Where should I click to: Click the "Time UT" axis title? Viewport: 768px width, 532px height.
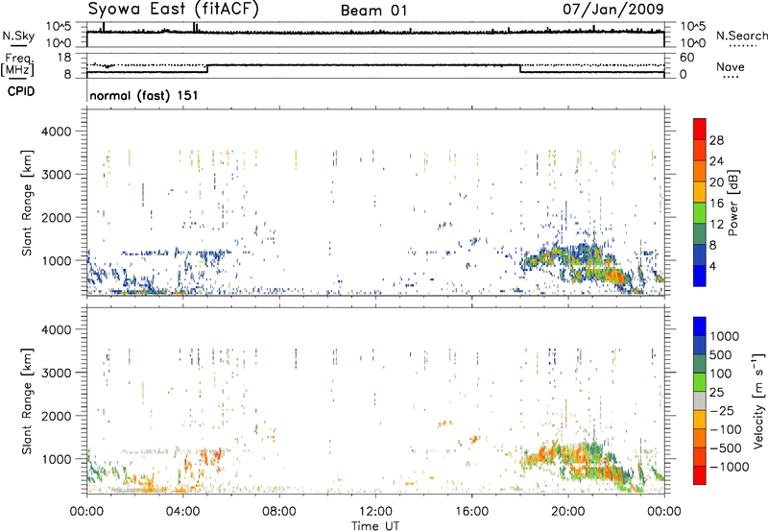click(x=375, y=526)
